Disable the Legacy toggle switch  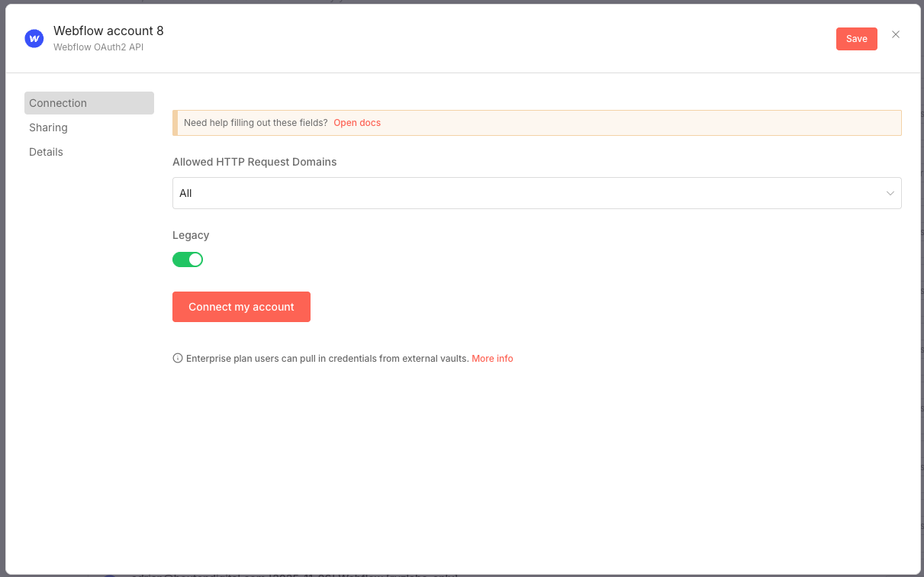coord(188,259)
